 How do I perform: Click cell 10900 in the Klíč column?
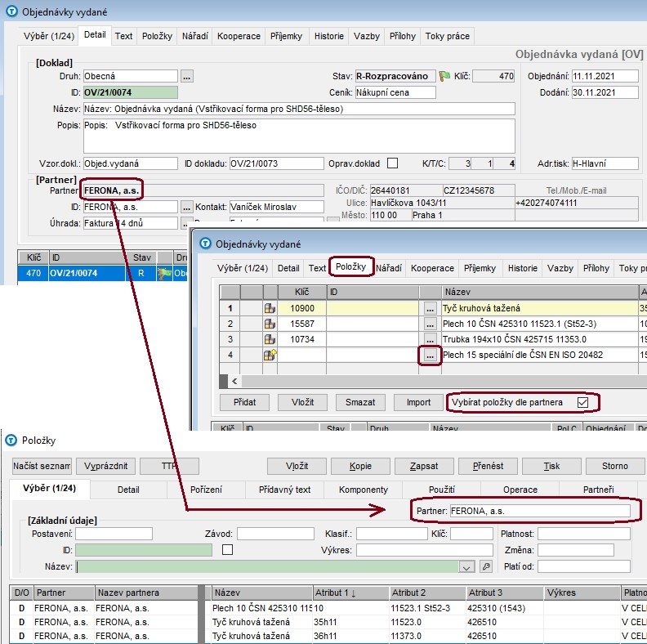click(302, 308)
